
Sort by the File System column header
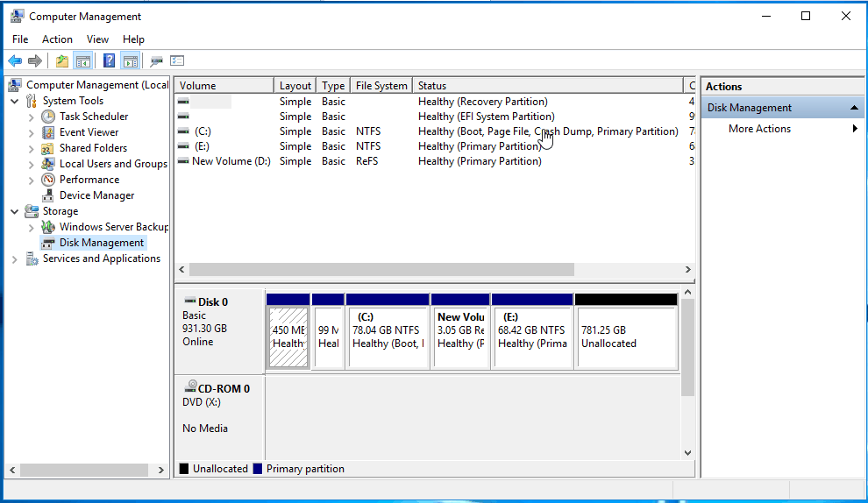(381, 86)
